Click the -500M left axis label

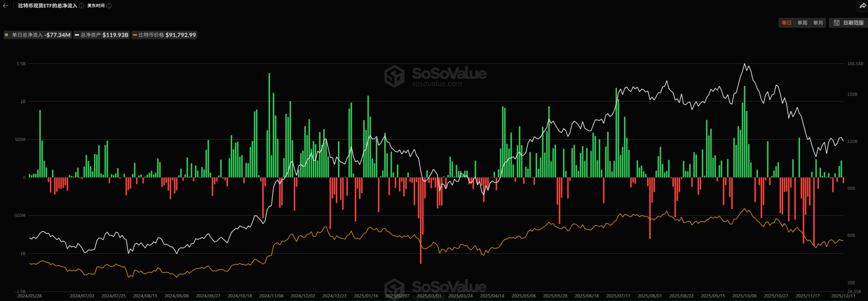pyautogui.click(x=19, y=216)
